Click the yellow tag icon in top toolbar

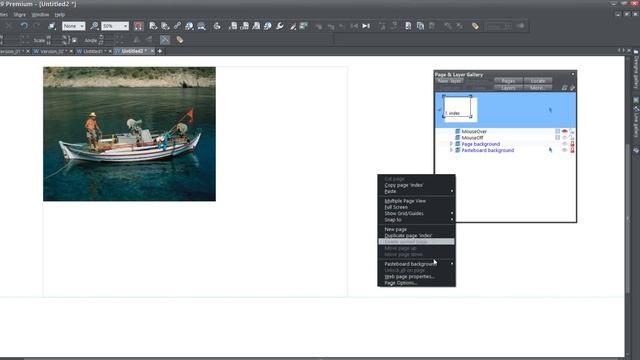475,26
